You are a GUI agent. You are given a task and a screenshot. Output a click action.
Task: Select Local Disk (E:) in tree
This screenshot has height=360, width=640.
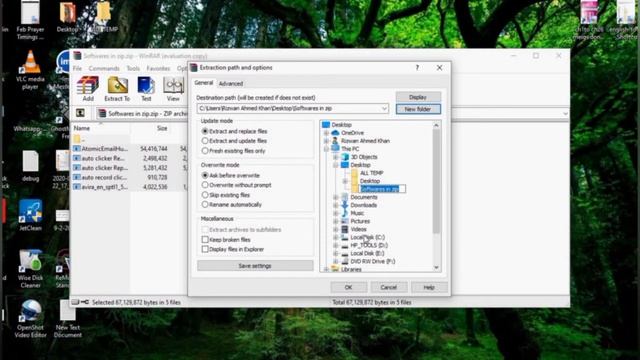tap(363, 253)
